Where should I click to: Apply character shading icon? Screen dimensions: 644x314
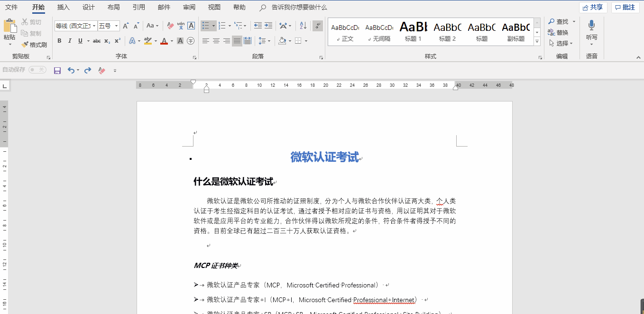[180, 41]
